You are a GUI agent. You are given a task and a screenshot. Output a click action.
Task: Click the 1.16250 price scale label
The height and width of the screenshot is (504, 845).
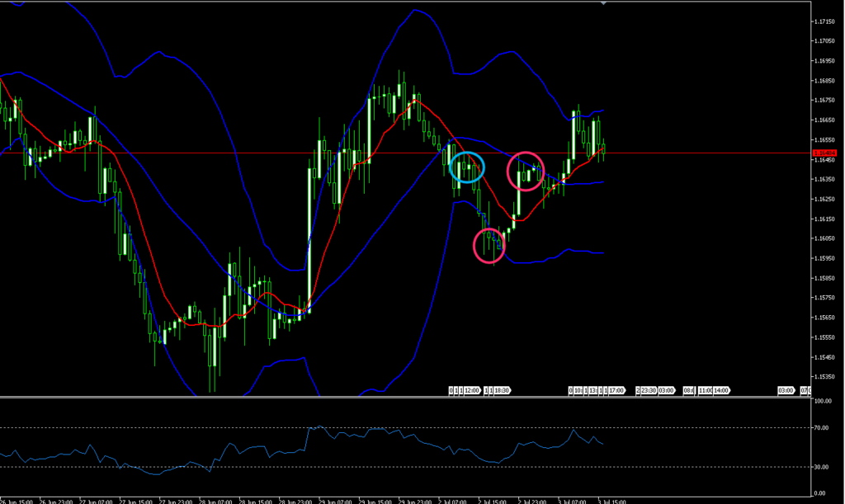click(x=824, y=200)
